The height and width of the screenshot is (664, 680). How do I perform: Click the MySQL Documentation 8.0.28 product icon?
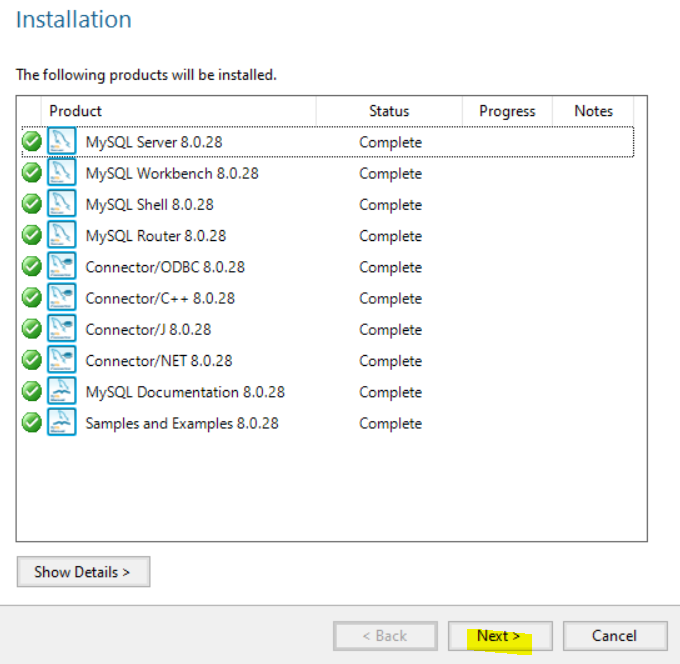[62, 391]
